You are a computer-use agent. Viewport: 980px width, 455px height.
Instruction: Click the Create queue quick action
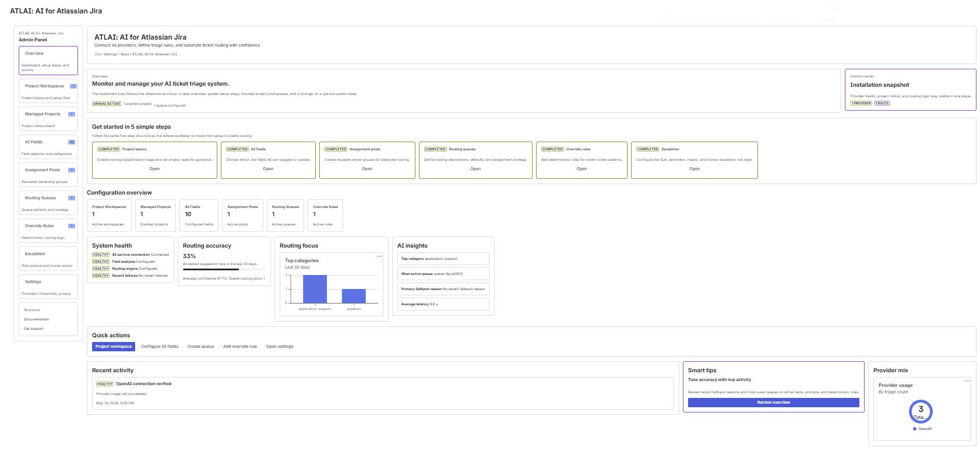200,347
